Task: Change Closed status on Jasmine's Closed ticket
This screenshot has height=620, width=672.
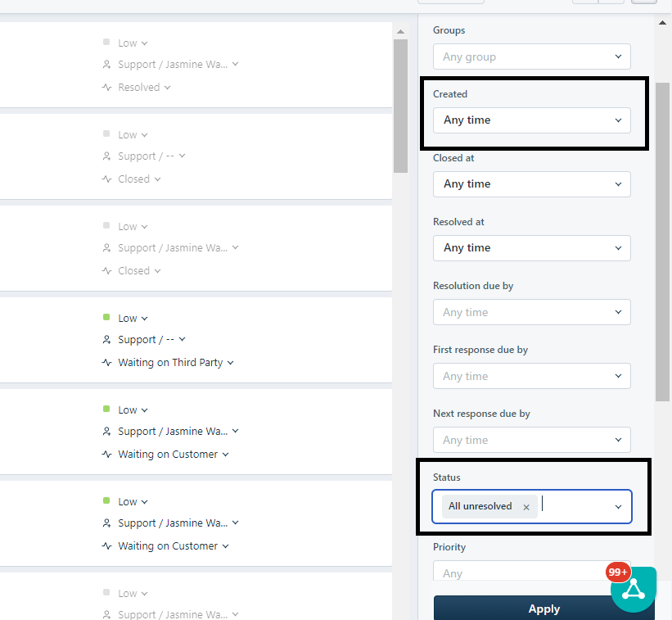Action: [x=139, y=271]
